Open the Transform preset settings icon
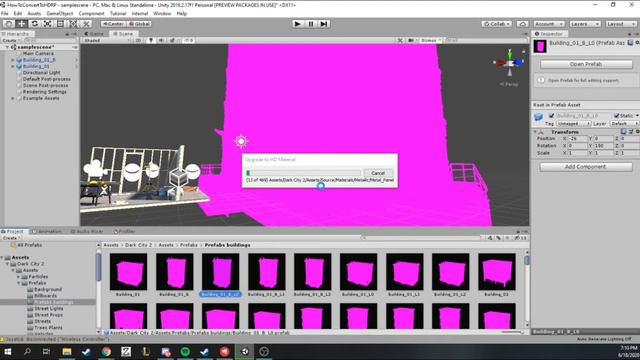 [x=631, y=131]
